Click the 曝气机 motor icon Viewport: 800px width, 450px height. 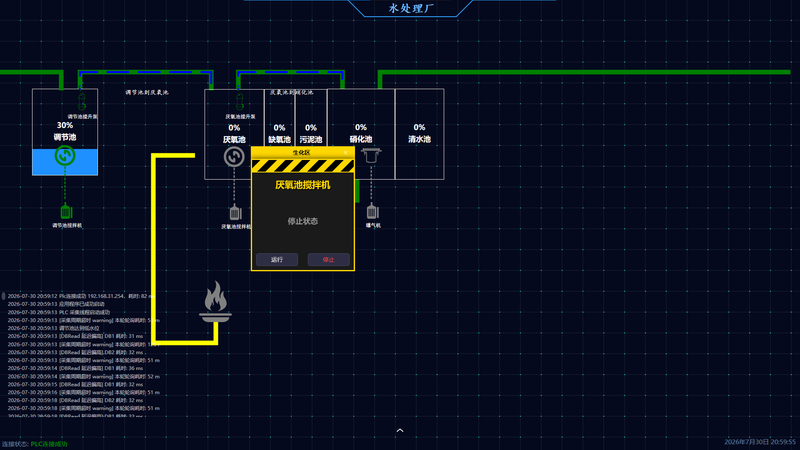click(x=372, y=211)
